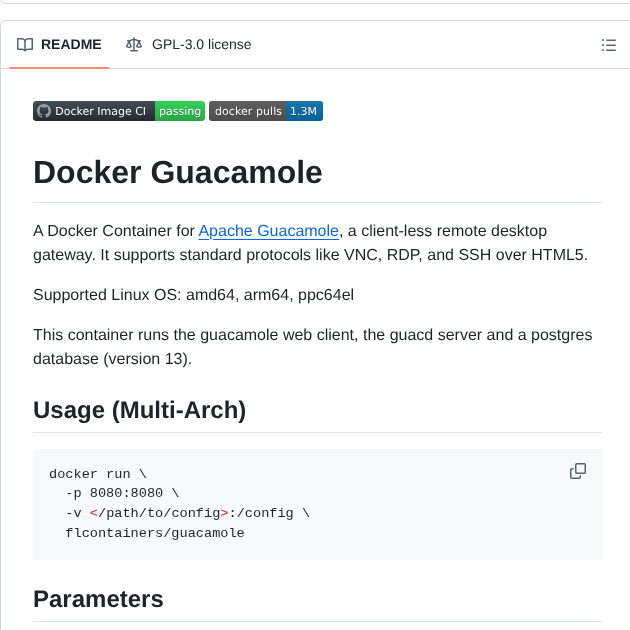Click the 'database (version 13).' text
This screenshot has height=630, width=630.
[x=112, y=359]
